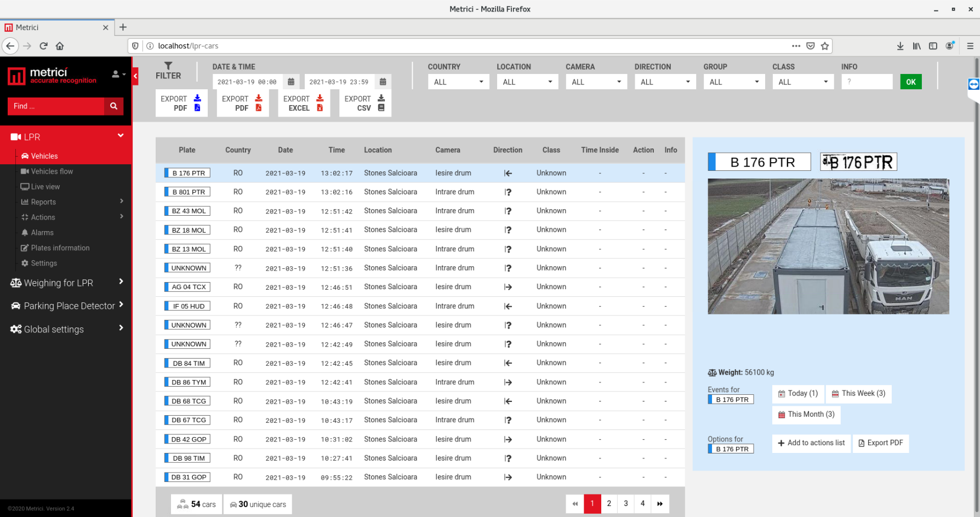Screen dimensions: 980x517
Task: Collapse the sidebar with the red arrow tab
Action: tap(135, 76)
